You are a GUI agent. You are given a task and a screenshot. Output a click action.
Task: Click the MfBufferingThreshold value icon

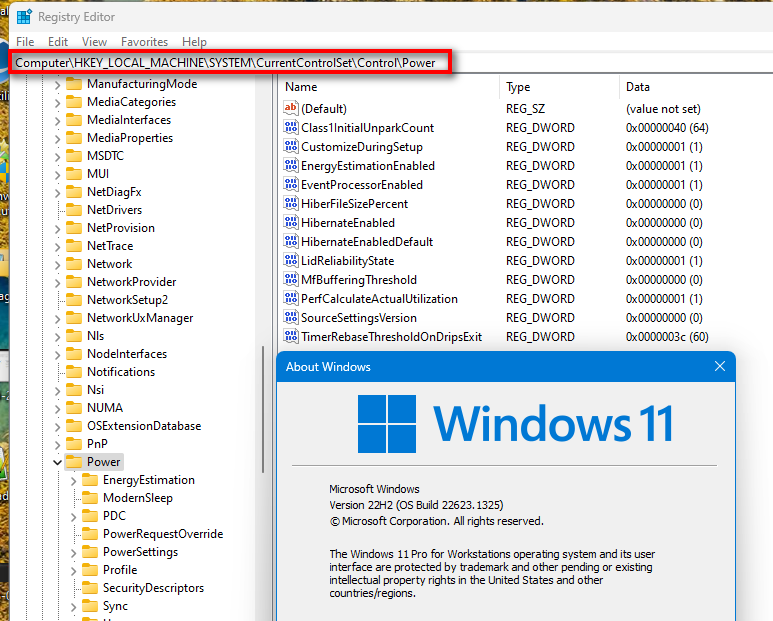291,279
